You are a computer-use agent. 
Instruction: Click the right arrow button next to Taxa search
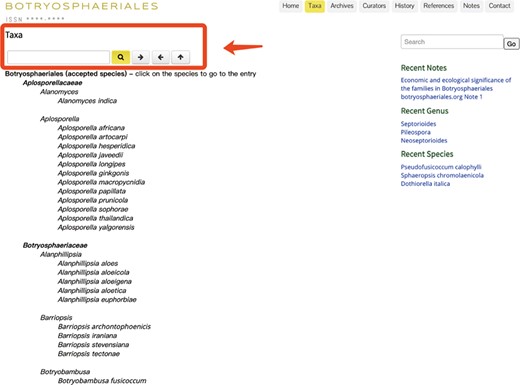click(x=140, y=57)
